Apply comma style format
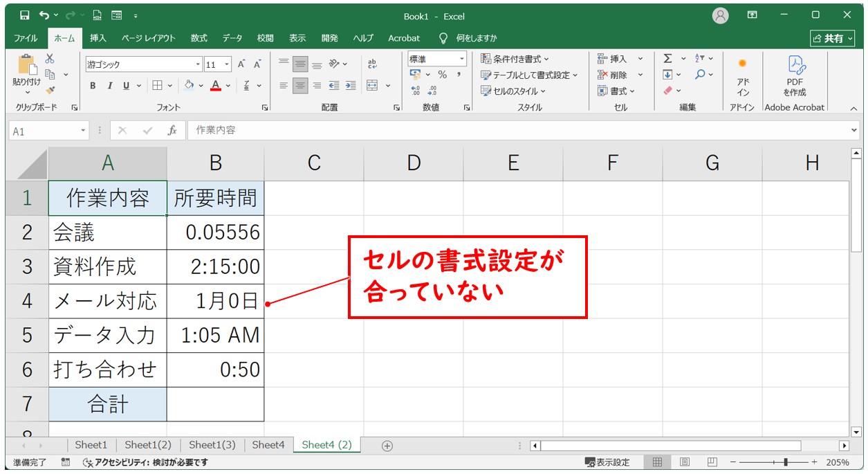Viewport: 868px width, 474px height. 459,75
